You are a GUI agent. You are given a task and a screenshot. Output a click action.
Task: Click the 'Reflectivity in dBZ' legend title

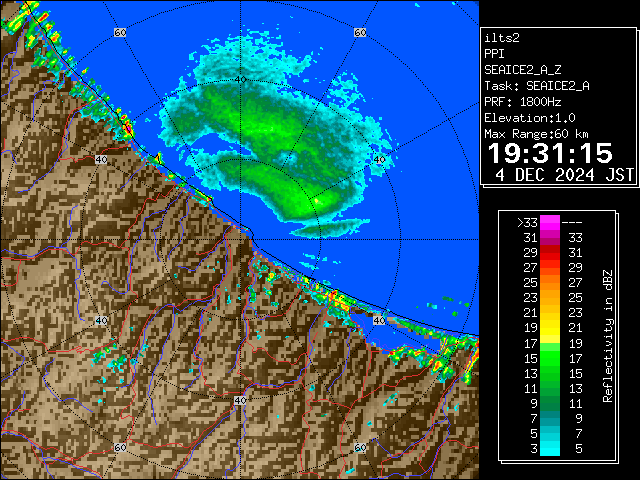click(608, 336)
